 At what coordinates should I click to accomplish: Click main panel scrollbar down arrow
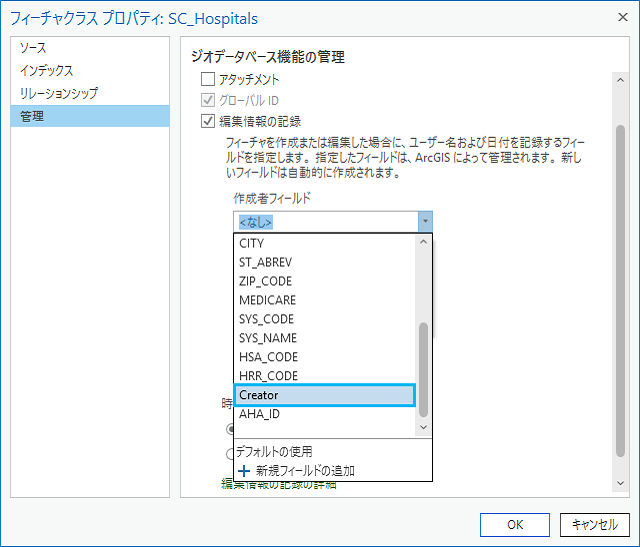pos(620,484)
